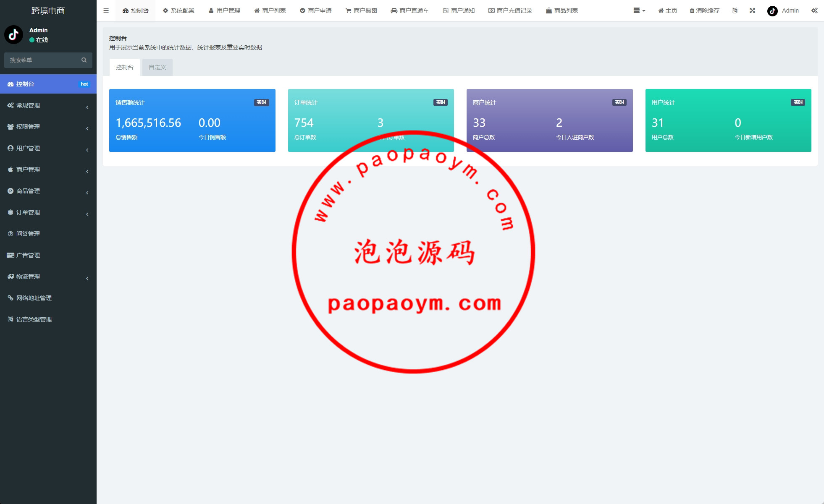Go to 主页 home link

668,10
